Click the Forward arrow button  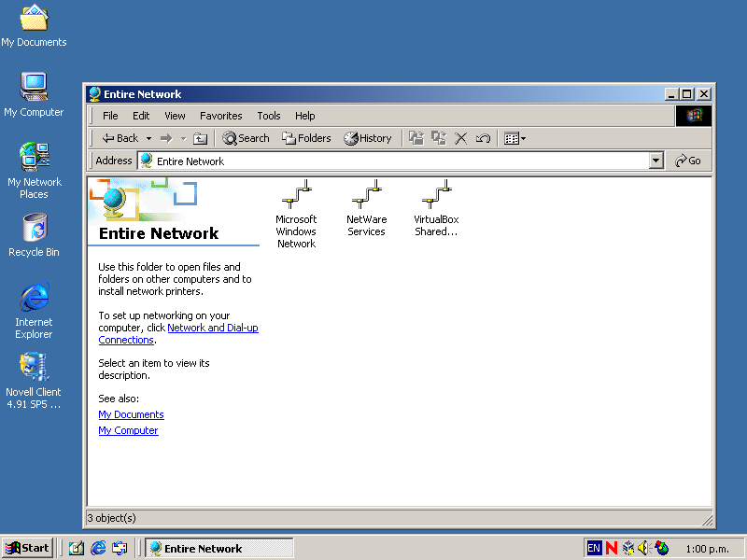click(x=166, y=138)
